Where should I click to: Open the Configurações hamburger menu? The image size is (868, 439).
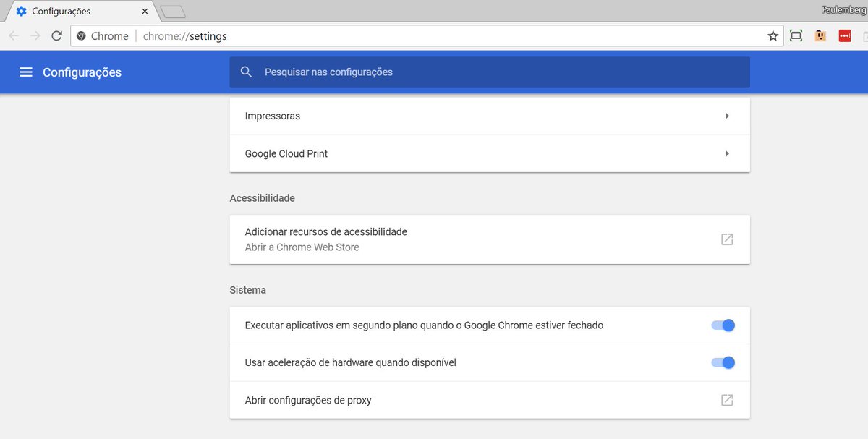tap(26, 72)
